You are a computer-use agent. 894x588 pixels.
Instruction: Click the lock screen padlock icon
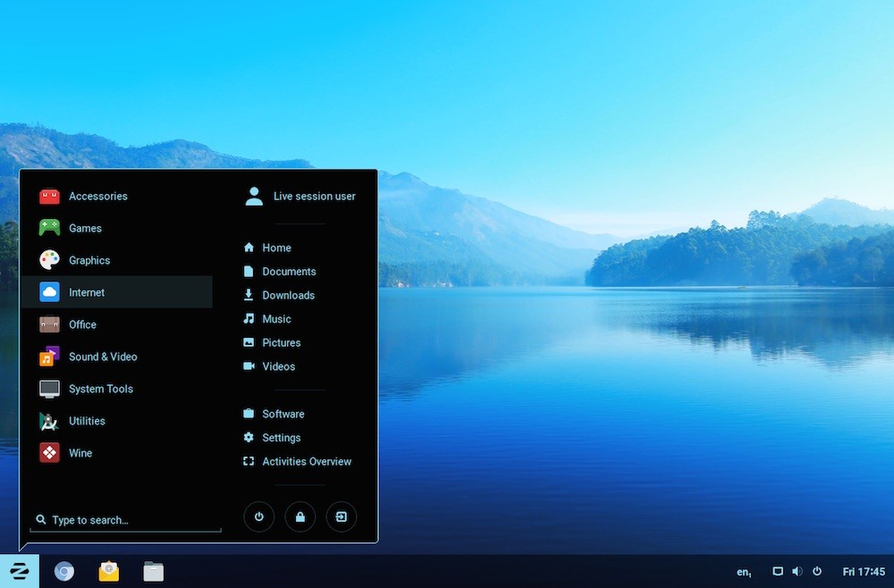click(299, 517)
